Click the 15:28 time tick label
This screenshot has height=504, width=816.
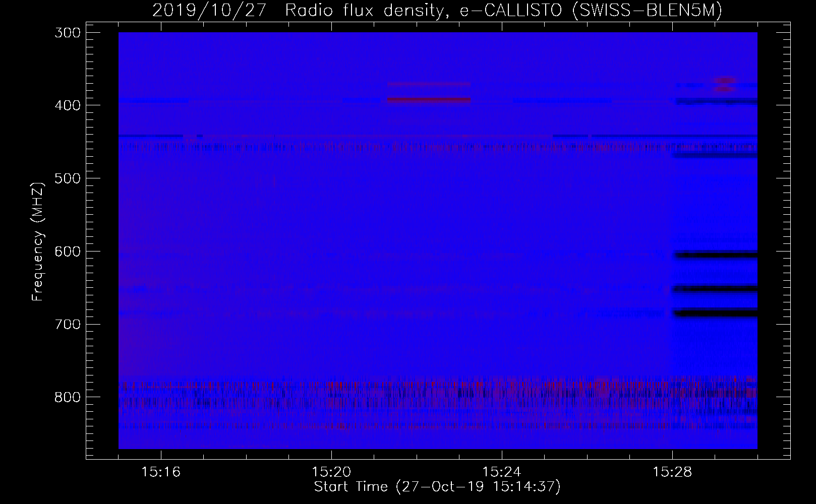(x=672, y=472)
